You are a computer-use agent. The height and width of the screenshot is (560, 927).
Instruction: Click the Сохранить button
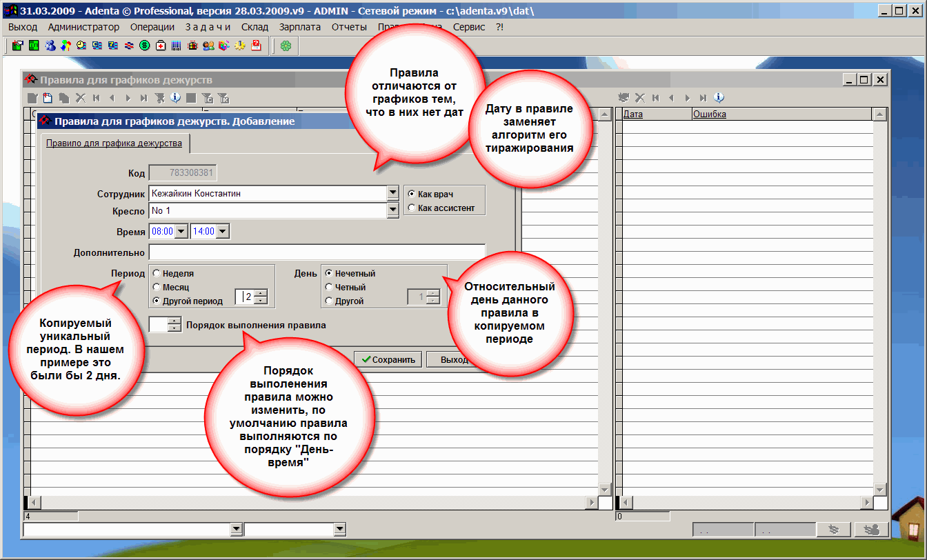pos(388,359)
